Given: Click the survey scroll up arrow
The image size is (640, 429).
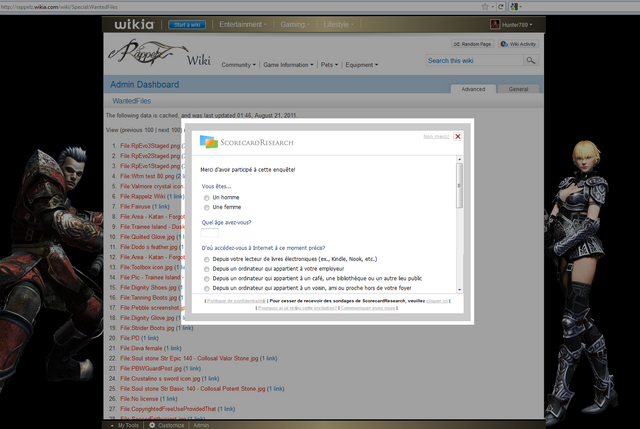Looking at the screenshot, I should [x=460, y=160].
